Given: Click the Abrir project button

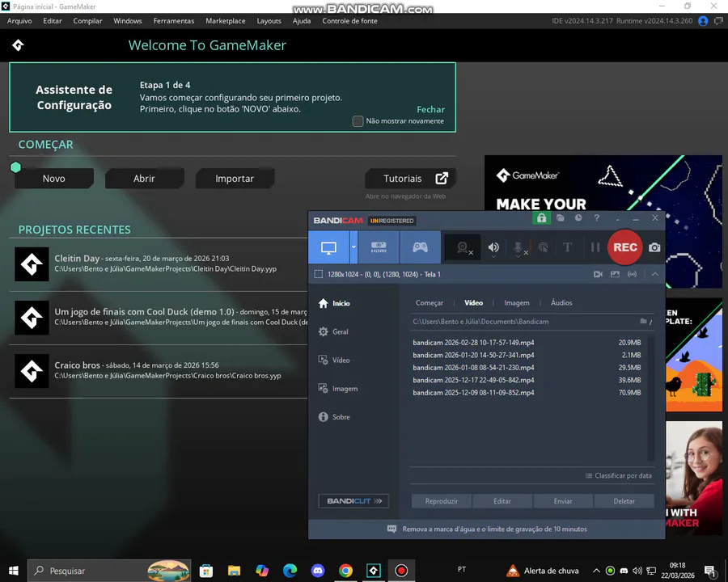Looking at the screenshot, I should click(x=145, y=179).
